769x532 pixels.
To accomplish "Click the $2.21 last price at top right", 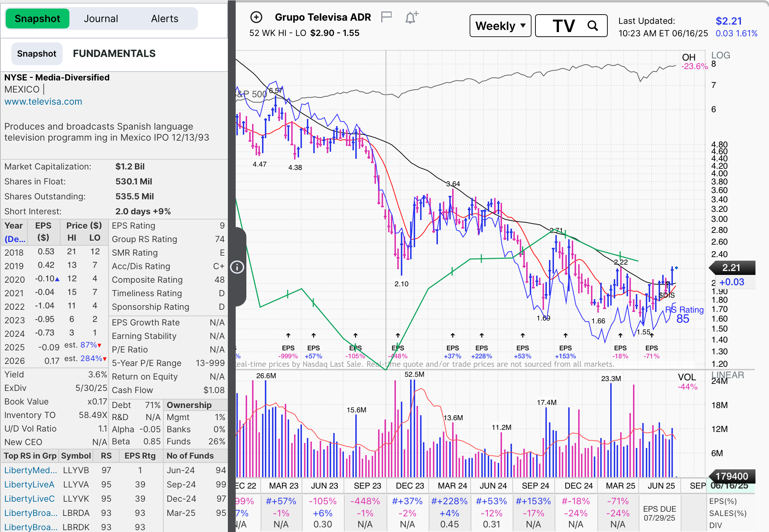I will coord(728,21).
